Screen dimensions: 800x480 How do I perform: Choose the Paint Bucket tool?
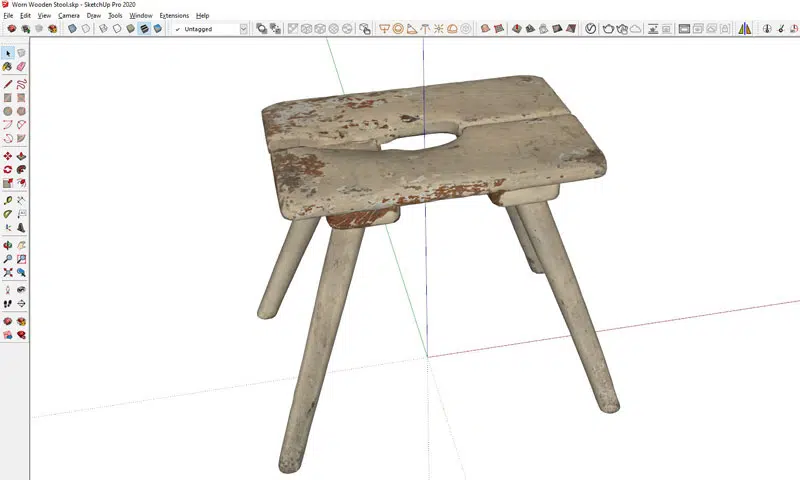point(8,67)
